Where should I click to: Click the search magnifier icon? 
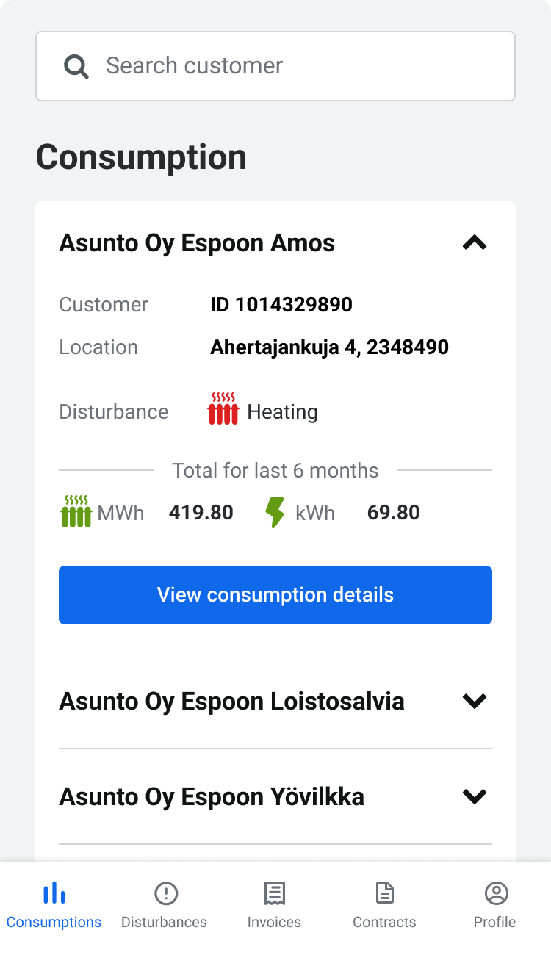pyautogui.click(x=76, y=66)
